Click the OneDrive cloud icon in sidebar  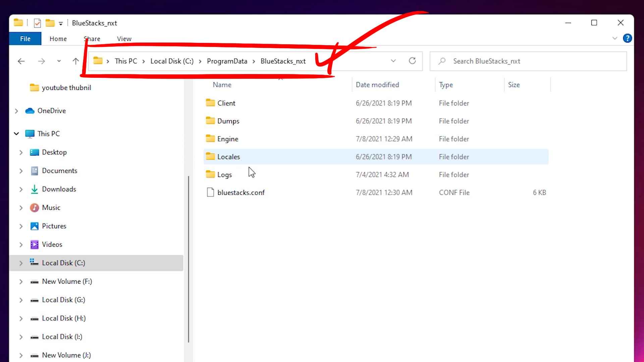[x=30, y=111]
